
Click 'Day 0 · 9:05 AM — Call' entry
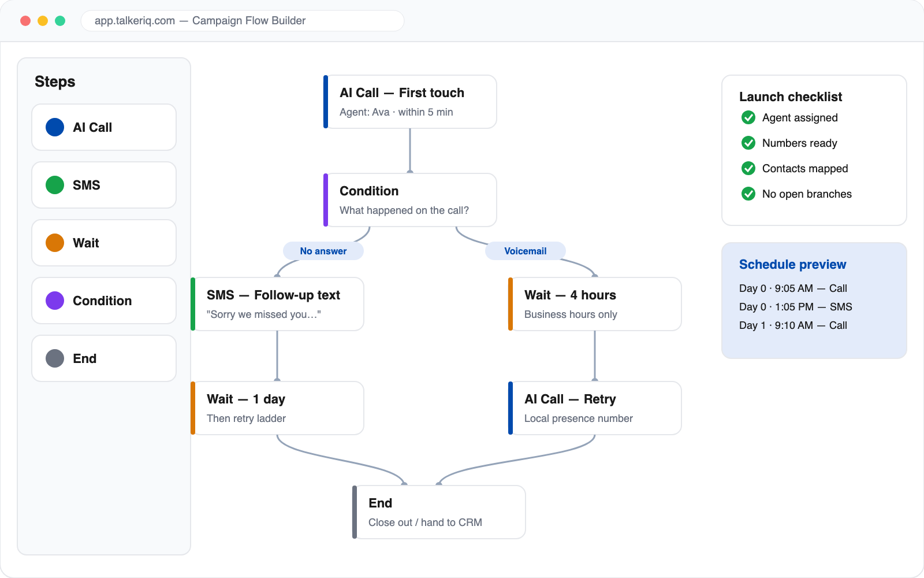[793, 288]
